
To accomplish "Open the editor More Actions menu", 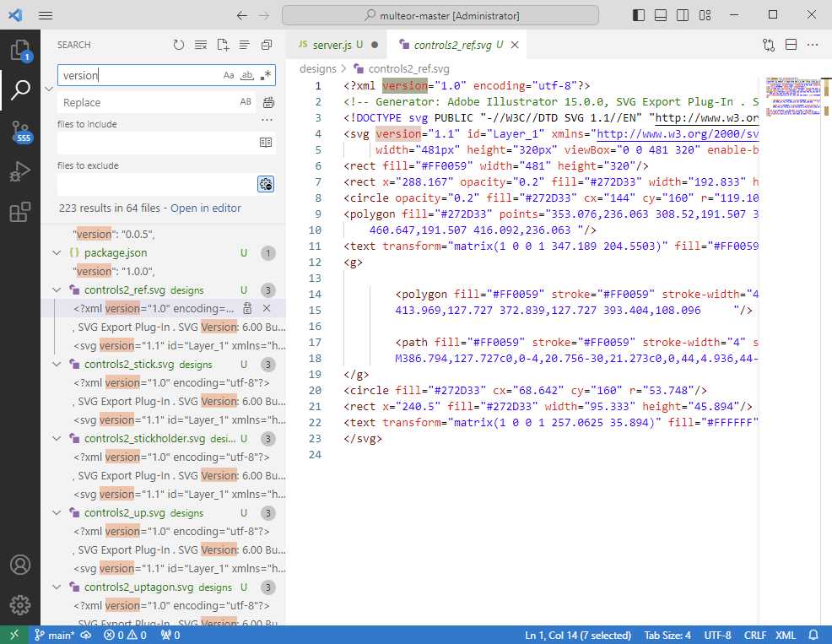I will click(x=813, y=45).
